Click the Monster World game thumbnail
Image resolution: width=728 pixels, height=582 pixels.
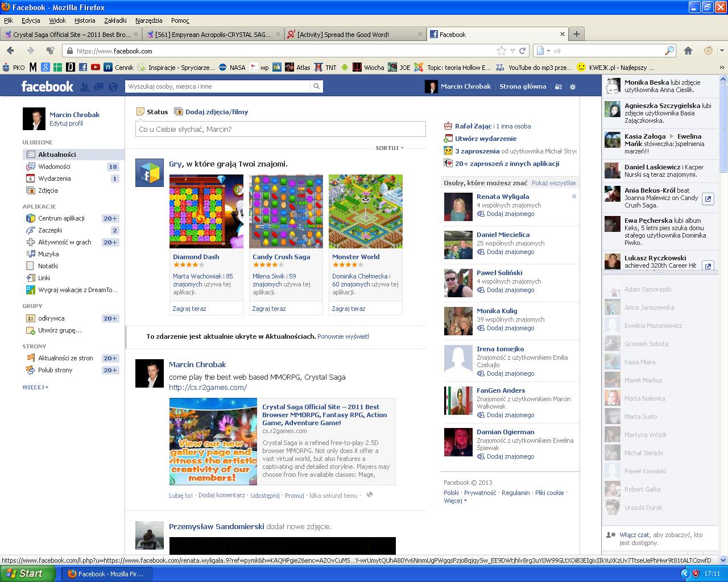[x=366, y=211]
